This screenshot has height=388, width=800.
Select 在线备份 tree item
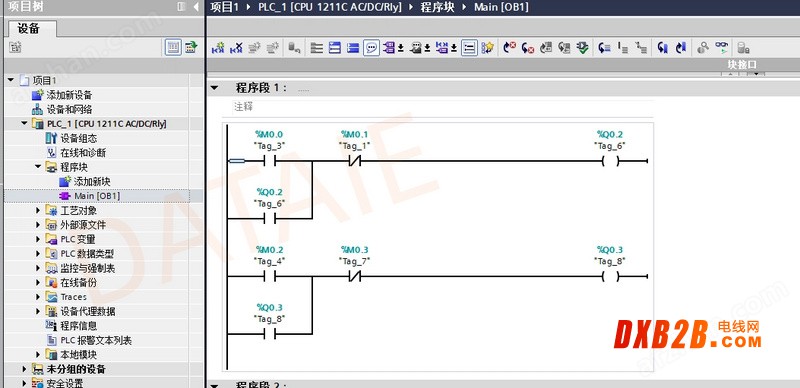79,282
